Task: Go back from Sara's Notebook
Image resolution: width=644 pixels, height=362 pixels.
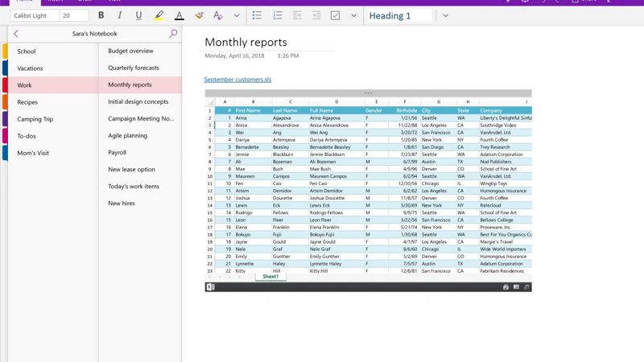Action: pyautogui.click(x=16, y=34)
